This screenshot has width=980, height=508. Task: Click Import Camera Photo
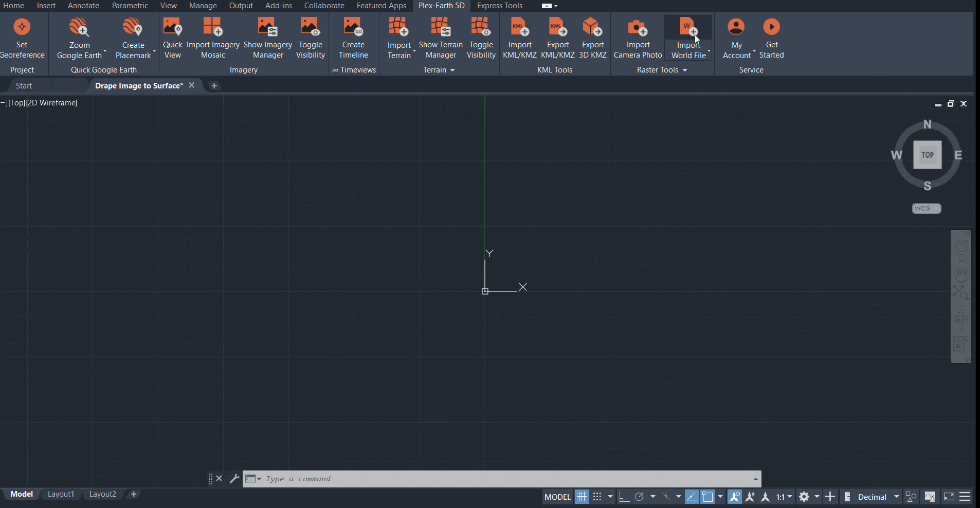[x=638, y=38]
